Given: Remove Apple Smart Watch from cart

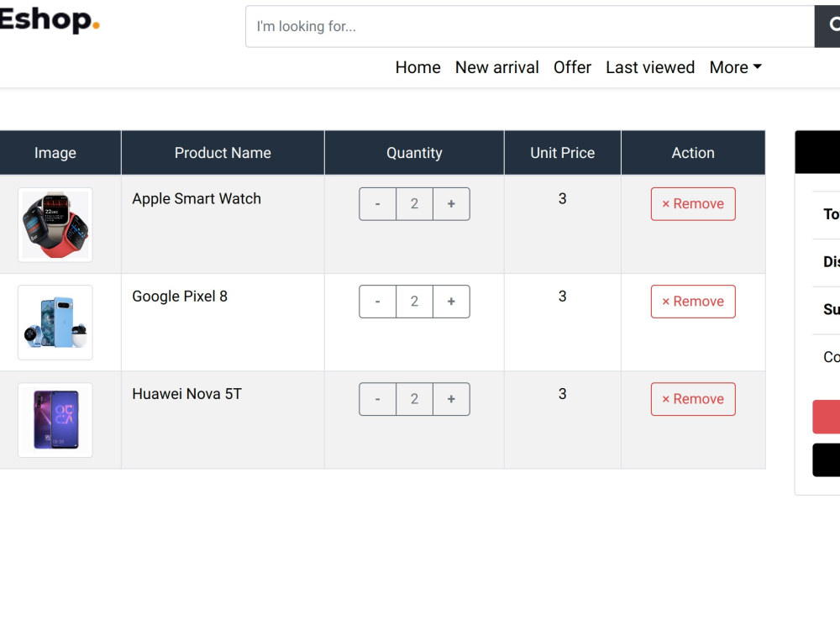Looking at the screenshot, I should pos(693,204).
